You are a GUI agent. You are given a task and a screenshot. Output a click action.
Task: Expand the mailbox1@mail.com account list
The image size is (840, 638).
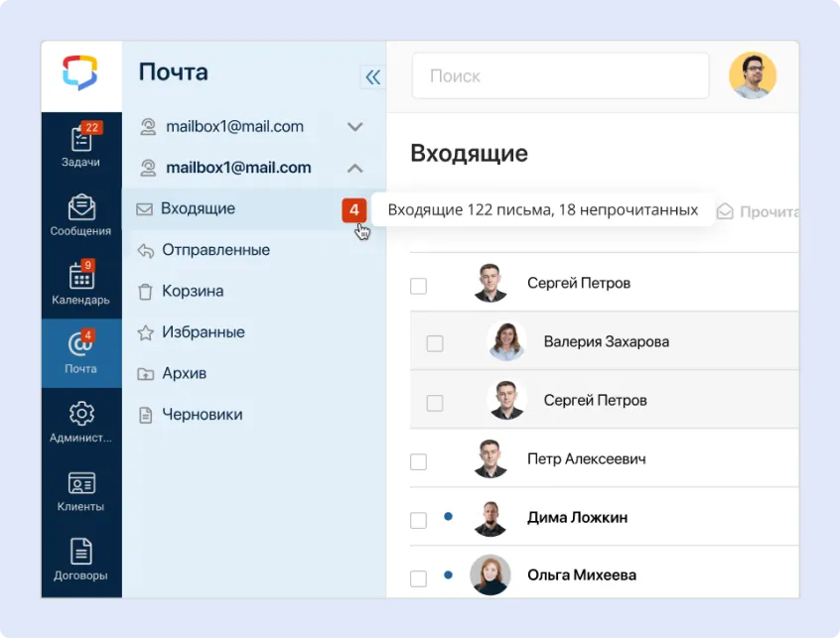click(x=353, y=126)
